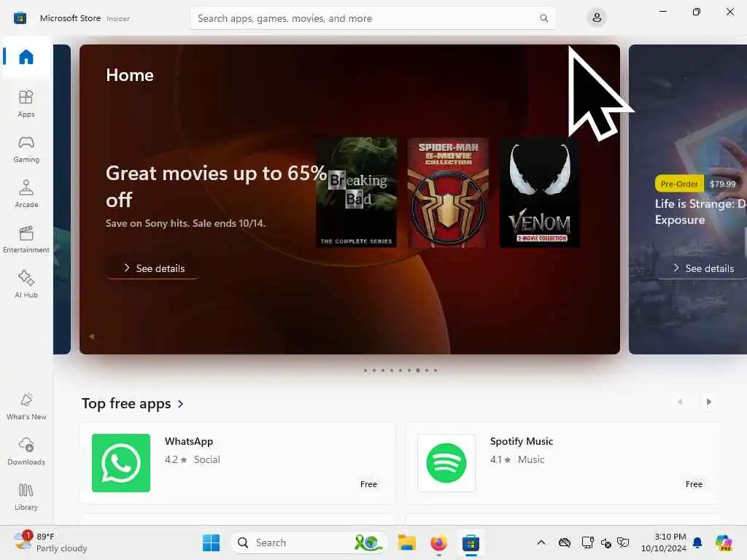Image resolution: width=747 pixels, height=560 pixels.
Task: Show hidden system tray icons chevron
Action: click(541, 542)
